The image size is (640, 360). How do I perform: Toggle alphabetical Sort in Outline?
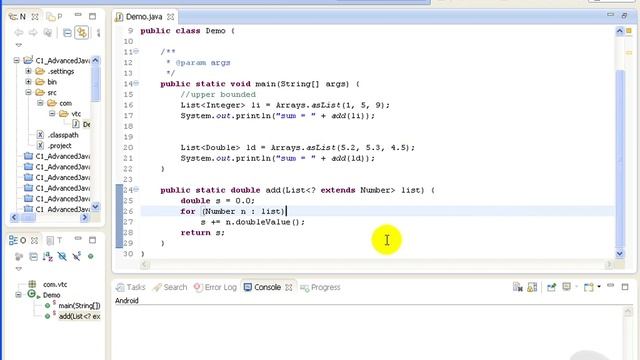tap(48, 256)
